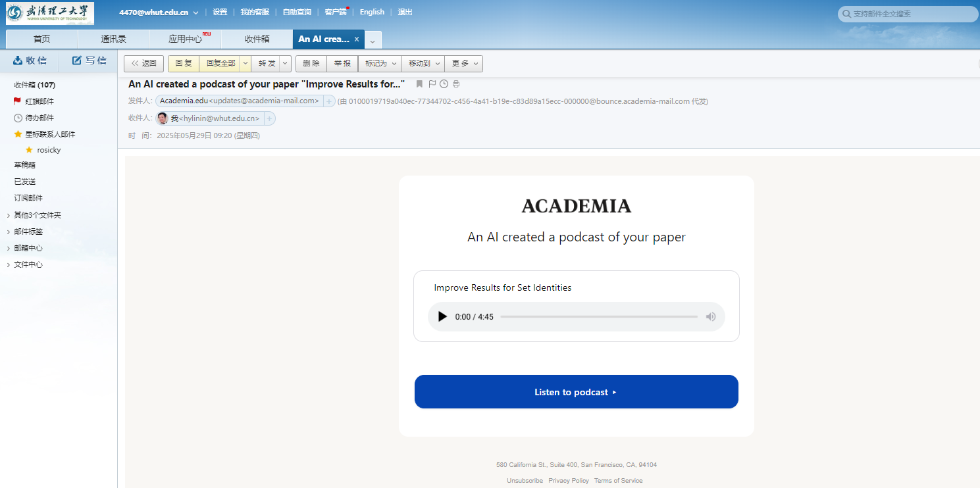
Task: Click the Terms of Service link
Action: click(x=618, y=481)
